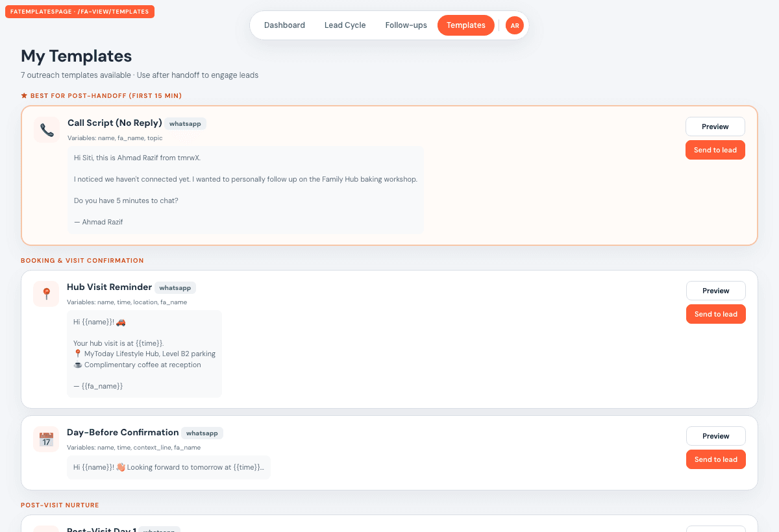Click the '— Ahmad Razif' signature line

pyautogui.click(x=98, y=222)
